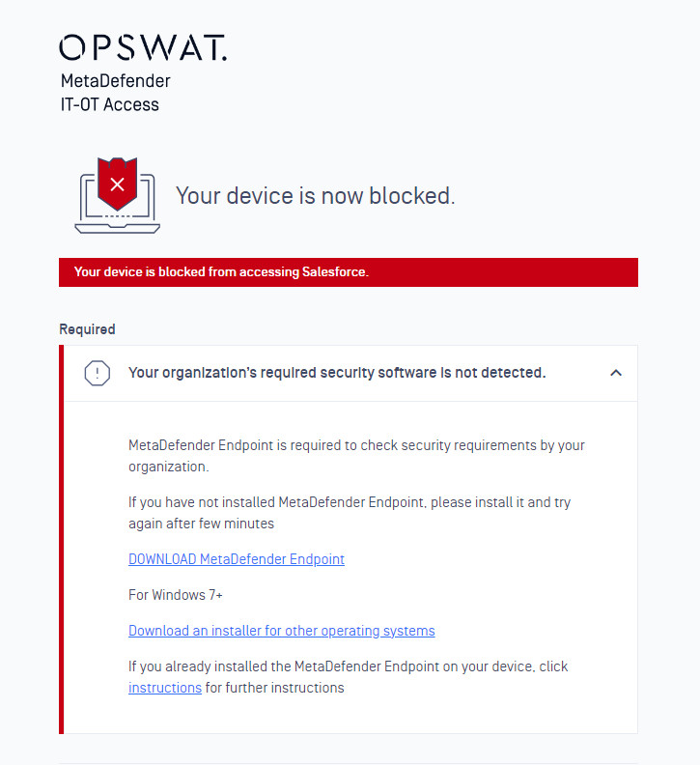Collapse the required security software section chevron

click(616, 373)
